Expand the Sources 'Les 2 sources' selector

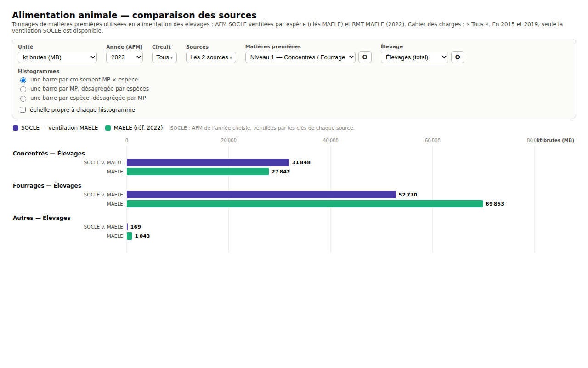[x=211, y=57]
